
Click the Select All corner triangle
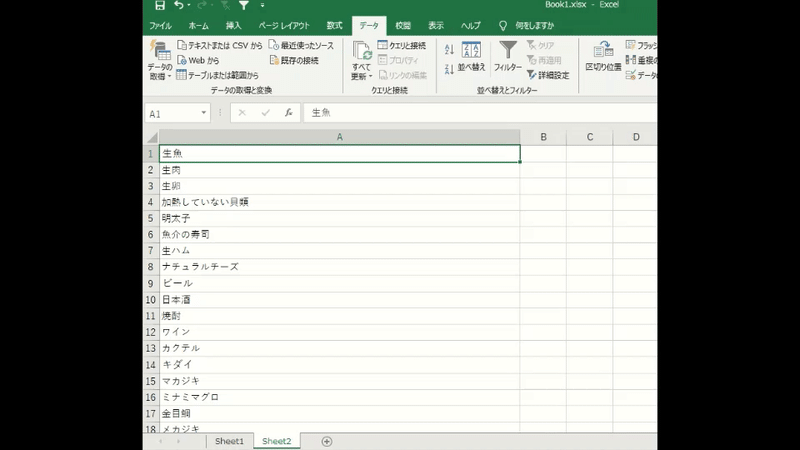coord(152,137)
